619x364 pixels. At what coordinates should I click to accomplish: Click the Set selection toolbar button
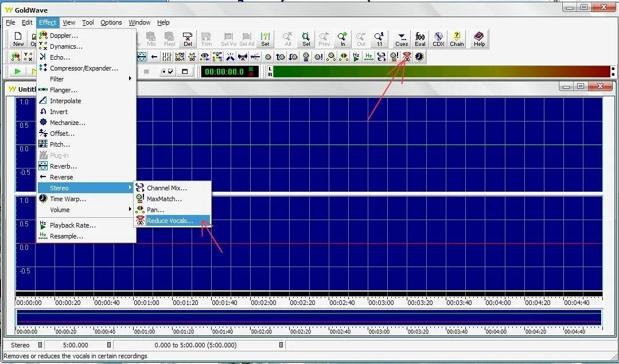(x=265, y=39)
